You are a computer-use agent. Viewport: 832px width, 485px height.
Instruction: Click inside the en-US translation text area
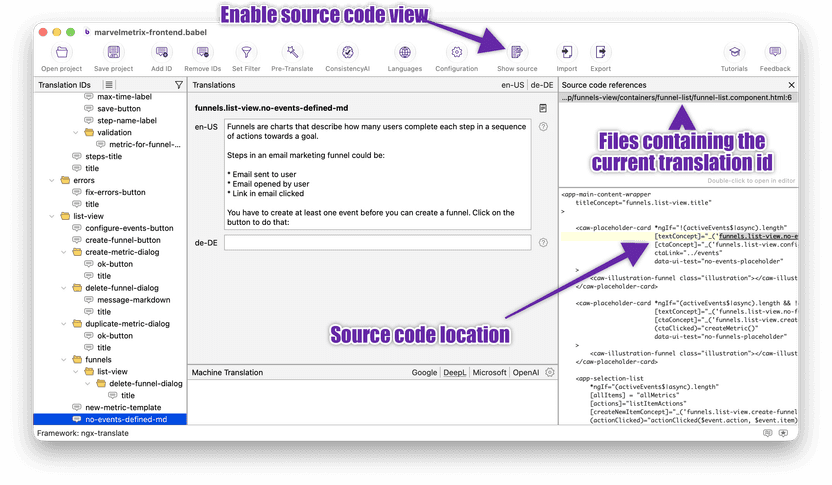(377, 175)
